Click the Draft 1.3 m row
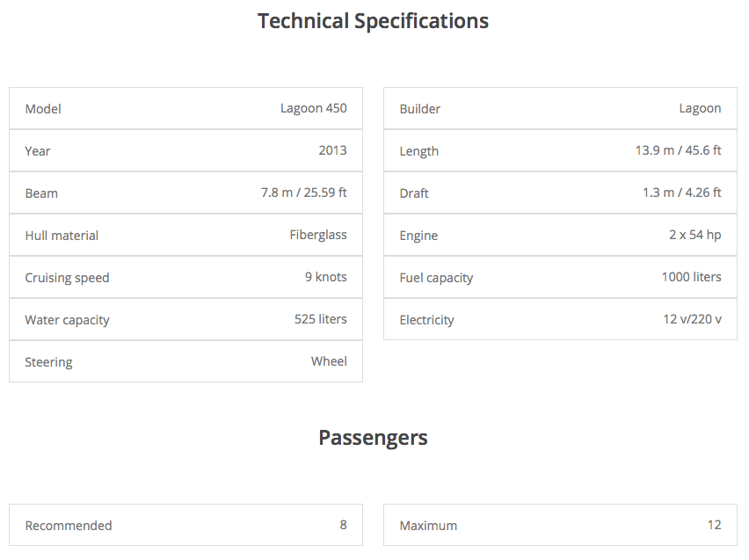This screenshot has width=749, height=560. click(x=560, y=193)
